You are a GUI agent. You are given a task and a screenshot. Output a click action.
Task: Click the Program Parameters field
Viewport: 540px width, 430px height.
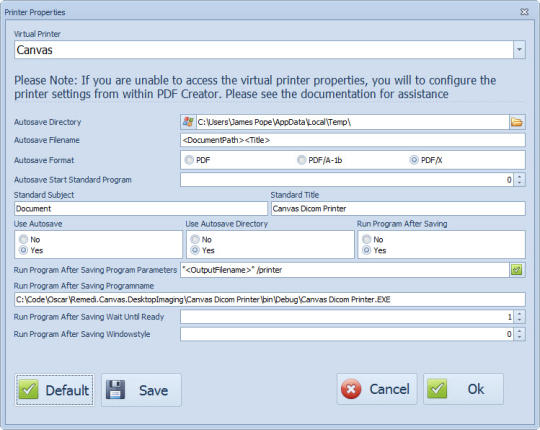tap(345, 270)
